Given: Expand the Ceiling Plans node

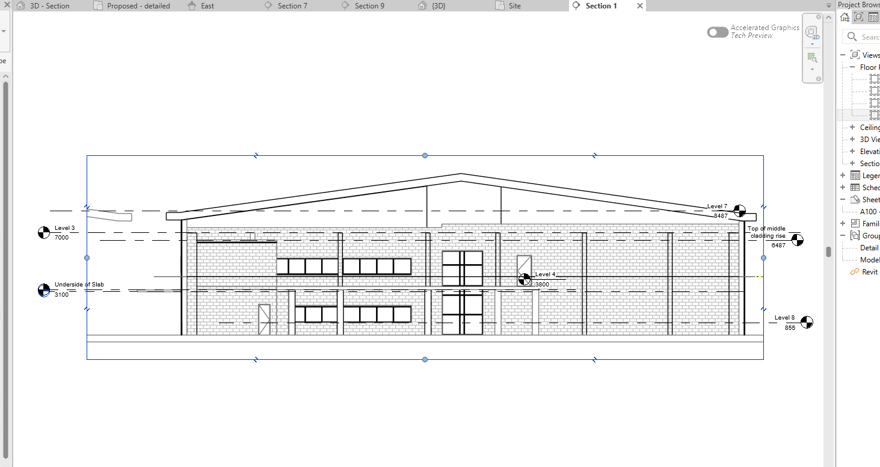Looking at the screenshot, I should pyautogui.click(x=852, y=127).
